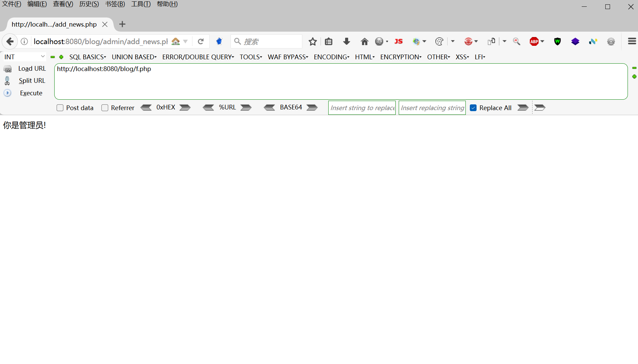Click the green minus icon next to INT
The height and width of the screenshot is (364, 638).
click(53, 57)
